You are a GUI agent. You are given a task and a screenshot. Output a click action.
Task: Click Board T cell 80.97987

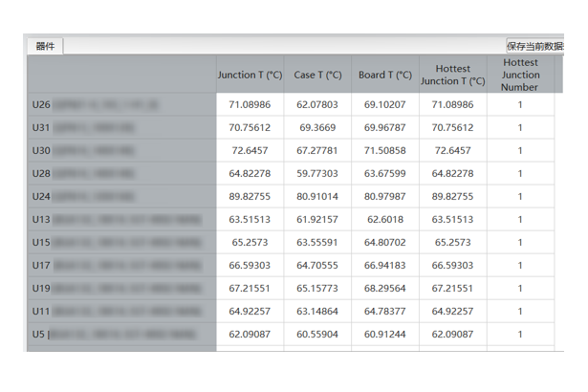click(385, 196)
